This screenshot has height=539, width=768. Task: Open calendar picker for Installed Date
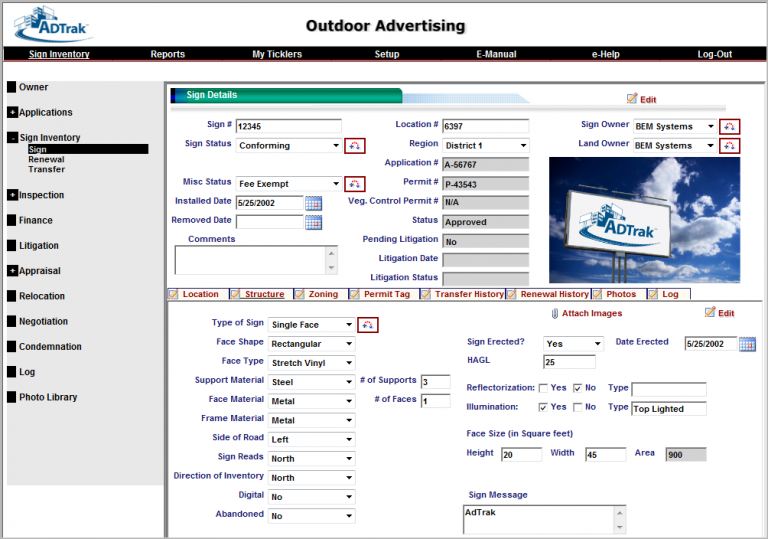(313, 203)
